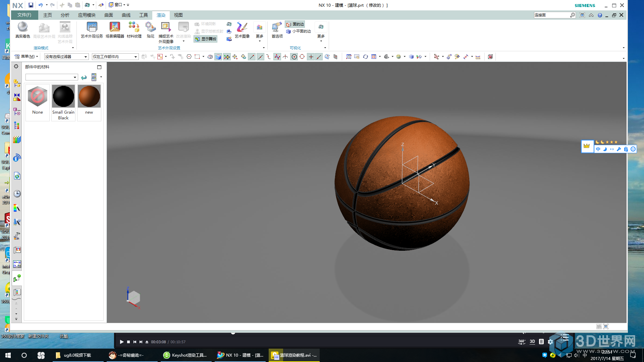Screen dimensions: 644x362
Task: Switch to the 主页 home tab
Action: pos(47,15)
